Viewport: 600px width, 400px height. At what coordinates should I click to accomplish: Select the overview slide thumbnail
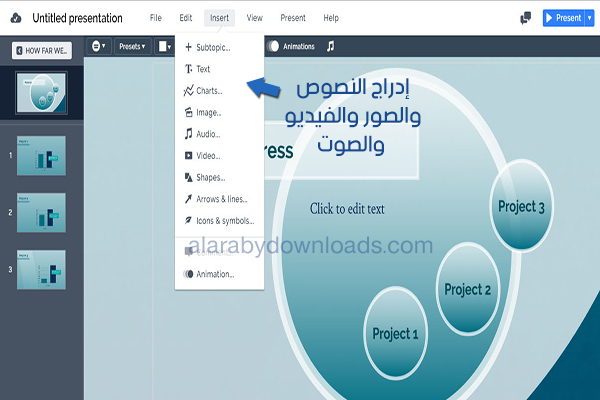[41, 93]
